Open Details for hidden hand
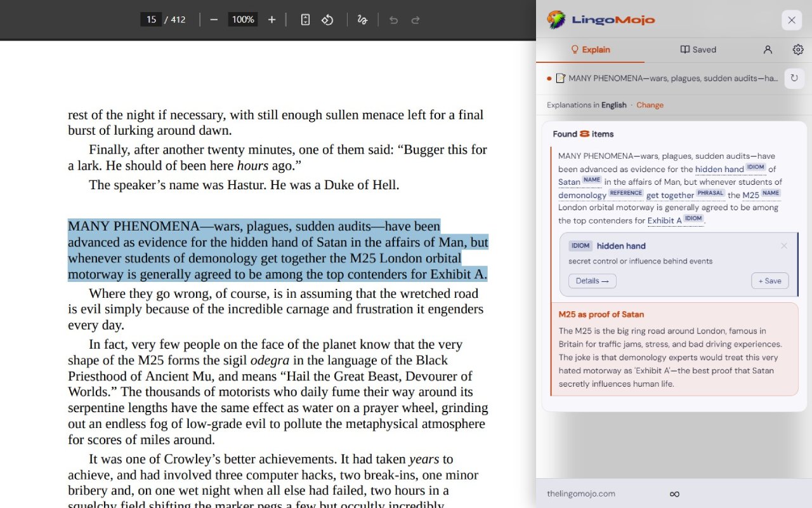 (x=592, y=281)
